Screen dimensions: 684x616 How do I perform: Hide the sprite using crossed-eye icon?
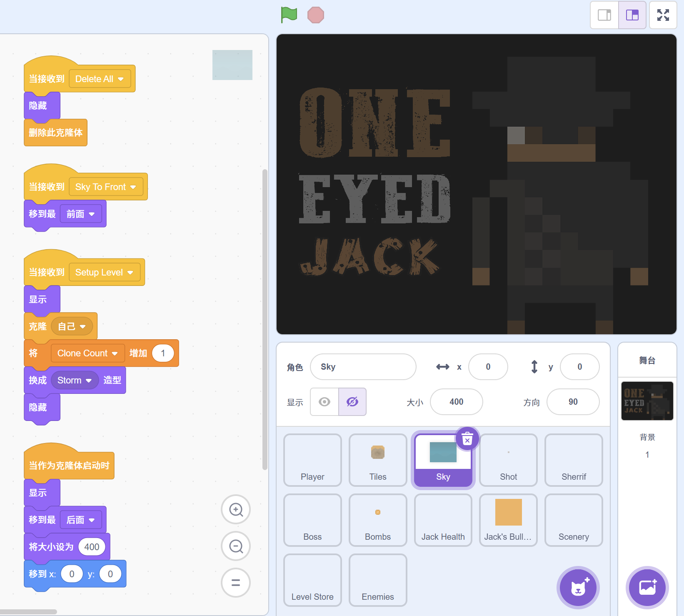(x=352, y=402)
